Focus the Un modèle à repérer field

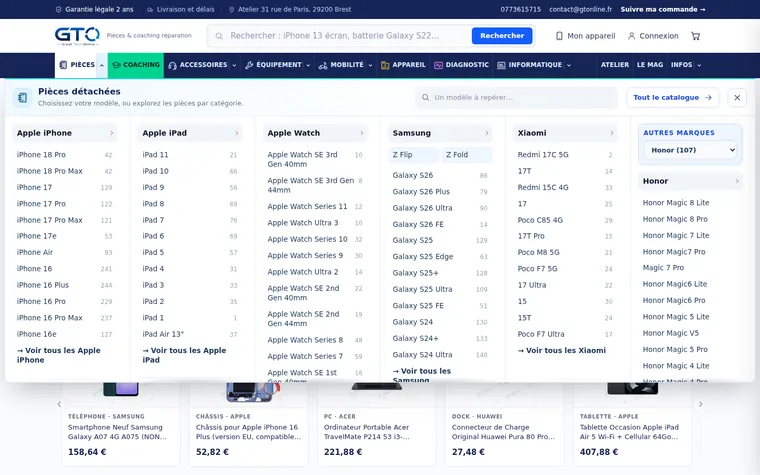click(x=516, y=97)
